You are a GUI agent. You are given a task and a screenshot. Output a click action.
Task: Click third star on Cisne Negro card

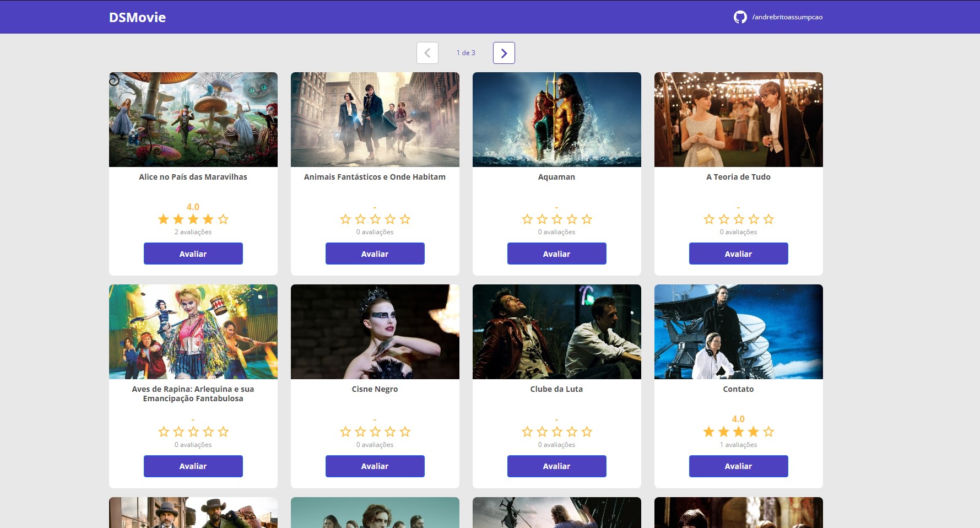tap(375, 432)
